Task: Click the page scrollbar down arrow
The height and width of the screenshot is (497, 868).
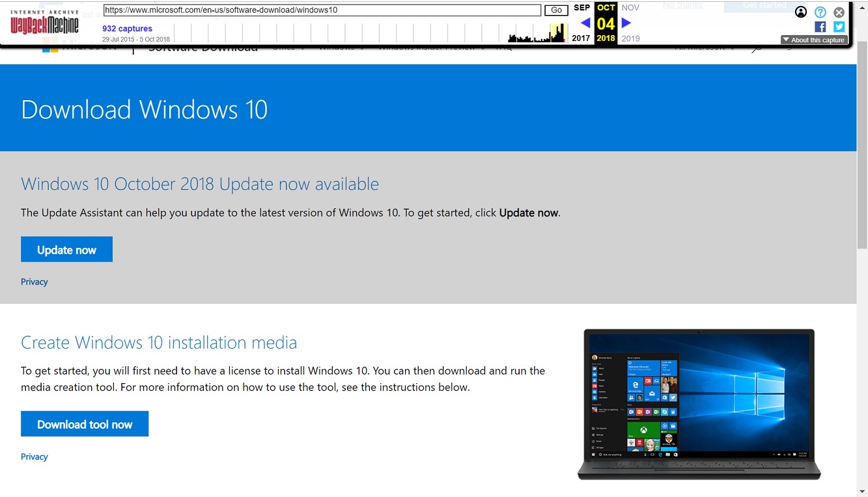Action: pyautogui.click(x=862, y=491)
